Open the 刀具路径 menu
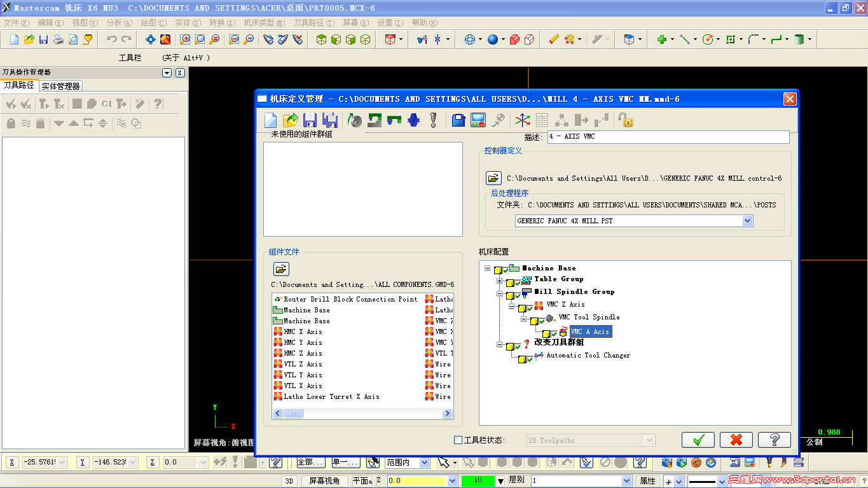868x488 pixels. pyautogui.click(x=314, y=22)
